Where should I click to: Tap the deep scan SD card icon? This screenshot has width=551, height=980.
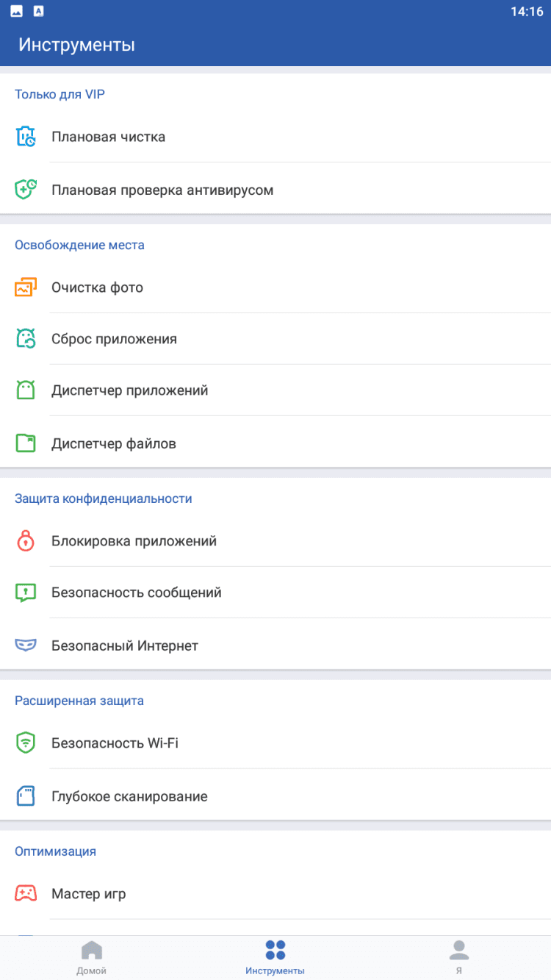(x=26, y=796)
